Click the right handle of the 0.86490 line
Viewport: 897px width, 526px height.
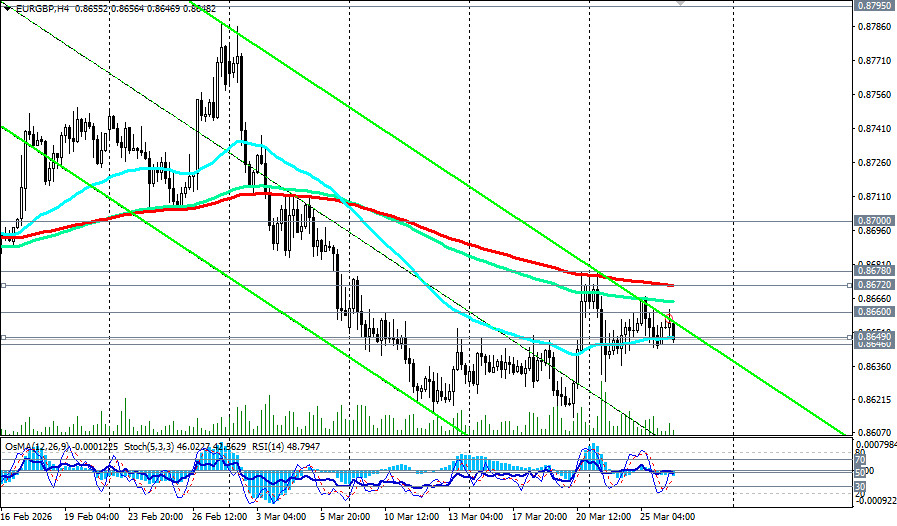pos(850,338)
